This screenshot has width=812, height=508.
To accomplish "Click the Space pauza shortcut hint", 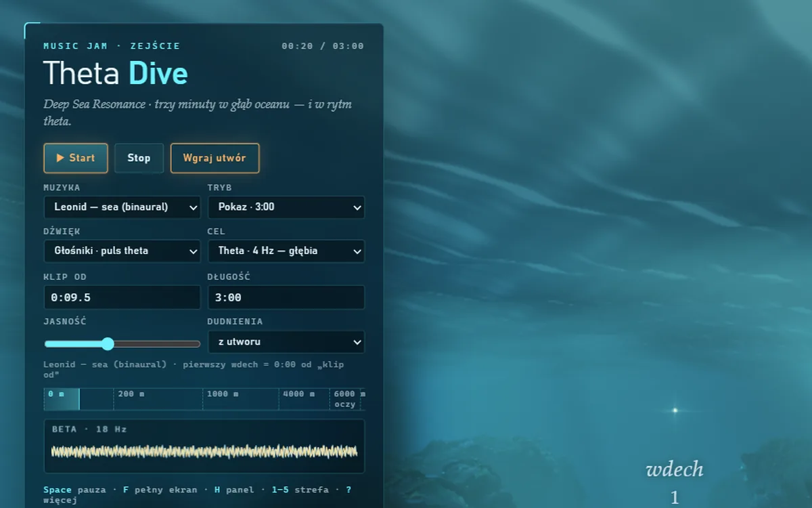I will click(x=74, y=489).
